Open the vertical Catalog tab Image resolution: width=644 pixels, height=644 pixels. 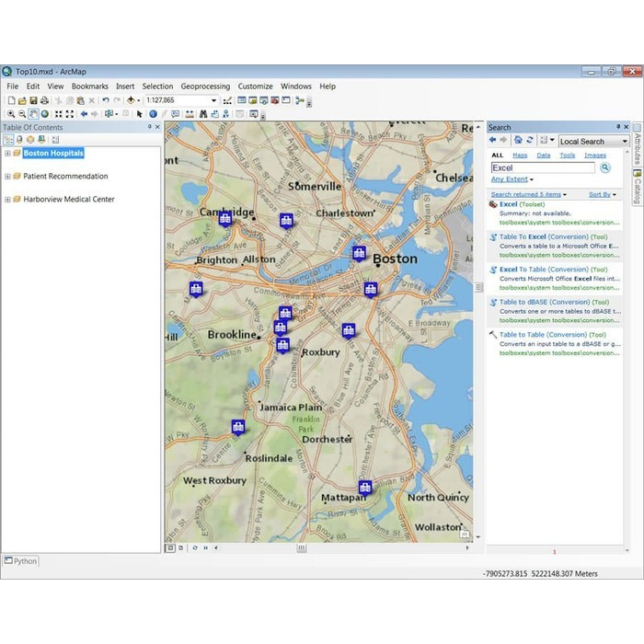tap(637, 188)
